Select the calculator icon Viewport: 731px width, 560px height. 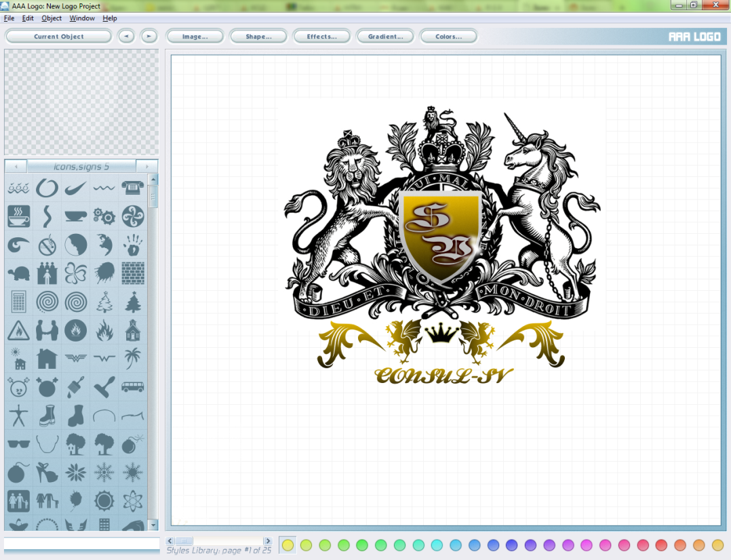19,302
